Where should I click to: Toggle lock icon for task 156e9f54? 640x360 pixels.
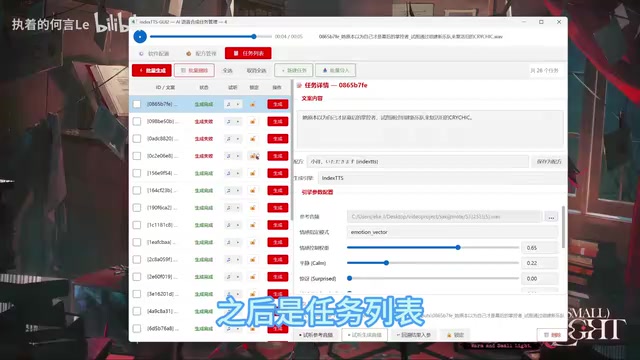click(253, 173)
